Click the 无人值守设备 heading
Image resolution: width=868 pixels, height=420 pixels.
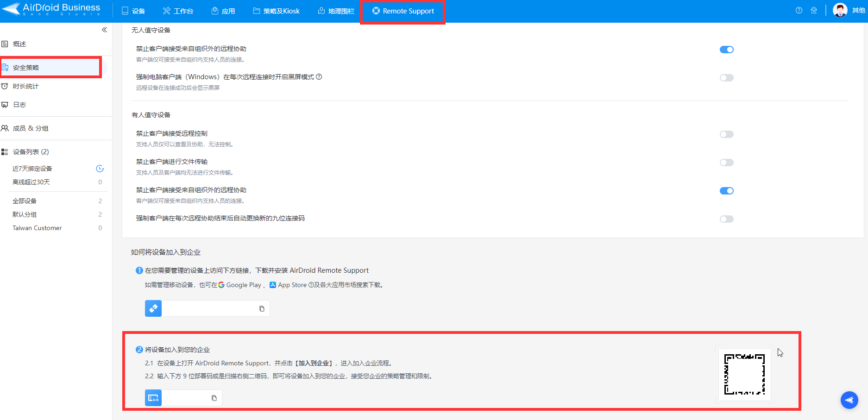coord(151,30)
